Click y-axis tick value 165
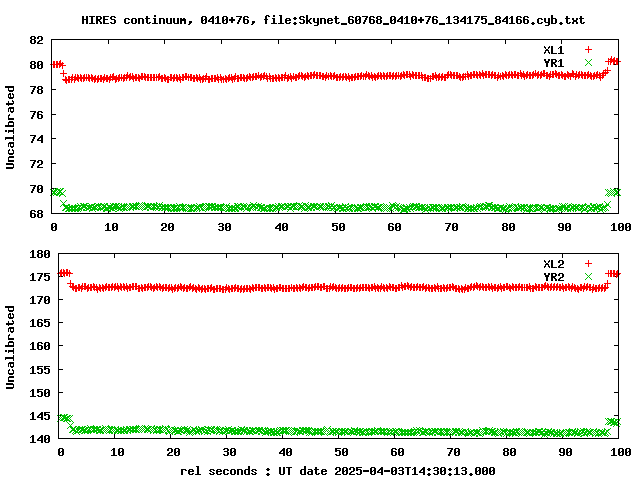The width and height of the screenshot is (640, 480). click(x=40, y=323)
